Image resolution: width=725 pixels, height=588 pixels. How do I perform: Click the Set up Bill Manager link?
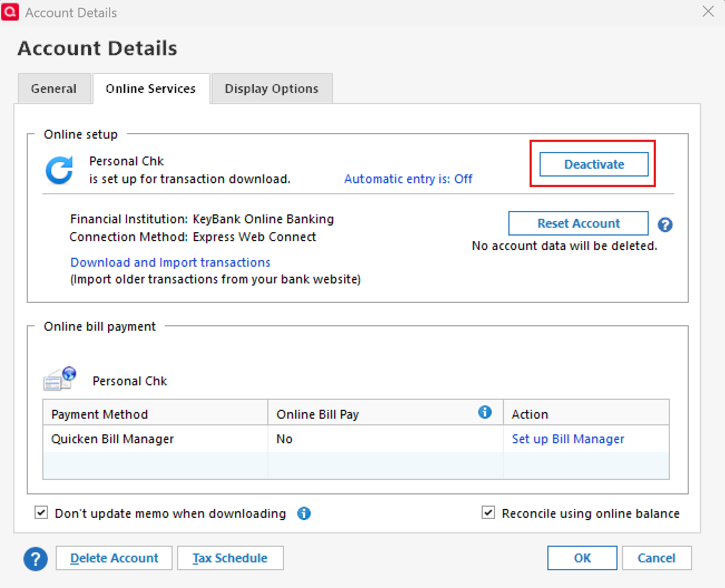tap(568, 439)
